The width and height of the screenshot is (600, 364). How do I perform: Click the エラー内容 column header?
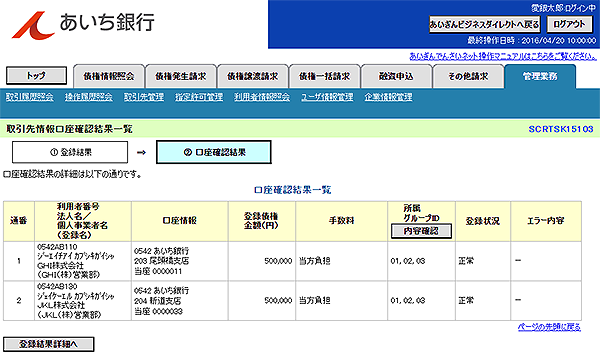[546, 221]
